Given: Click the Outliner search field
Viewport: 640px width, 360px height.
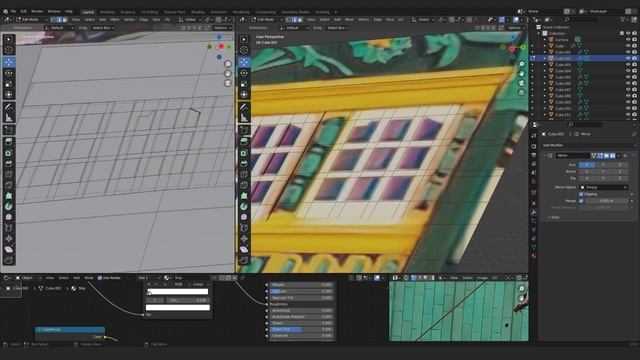Looking at the screenshot, I should (582, 20).
